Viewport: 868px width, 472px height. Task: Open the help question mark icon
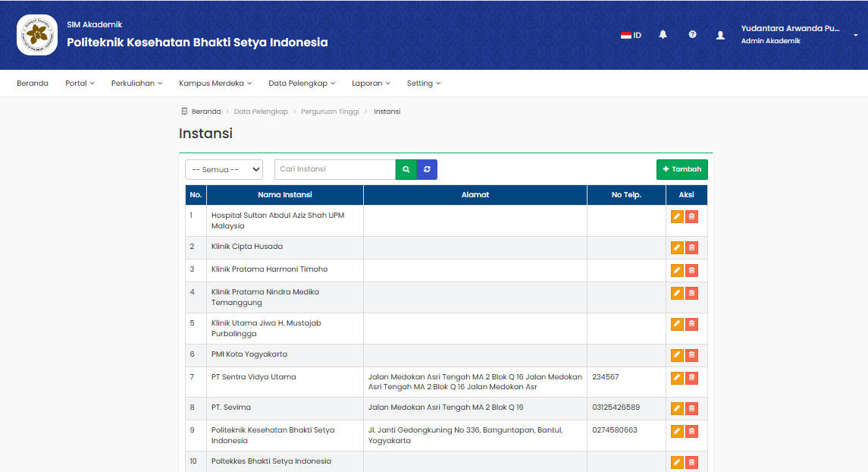pyautogui.click(x=692, y=35)
